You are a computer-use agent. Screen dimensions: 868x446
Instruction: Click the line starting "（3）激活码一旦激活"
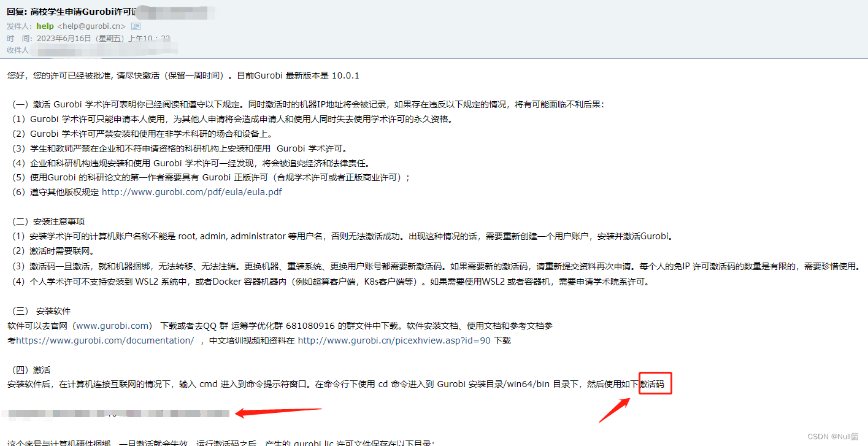pyautogui.click(x=436, y=266)
